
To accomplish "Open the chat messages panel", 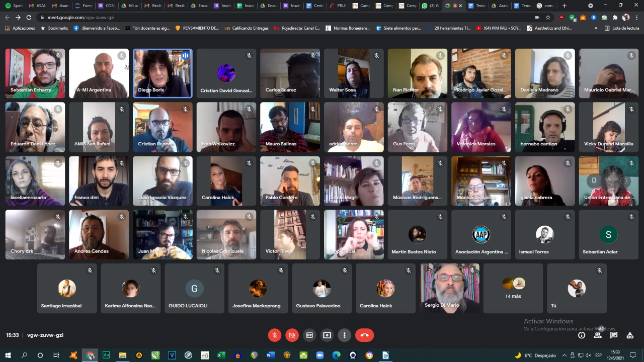I will pos(614,335).
